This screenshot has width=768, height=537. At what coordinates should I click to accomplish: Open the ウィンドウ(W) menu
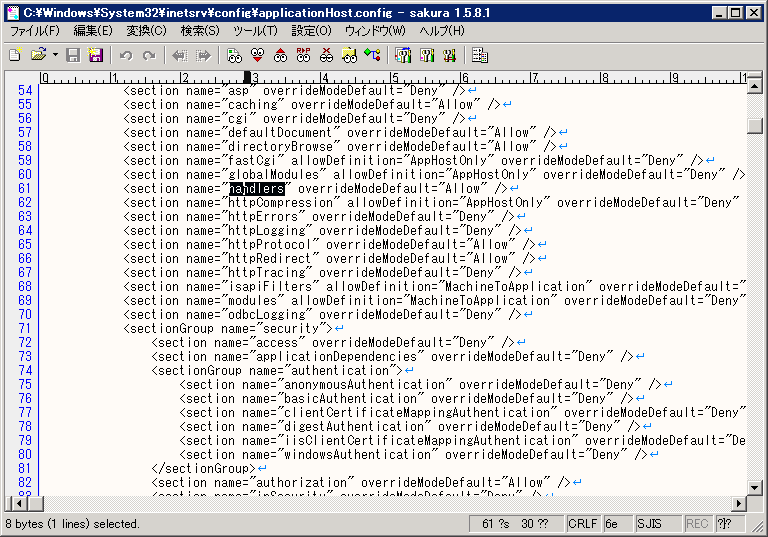tap(375, 31)
